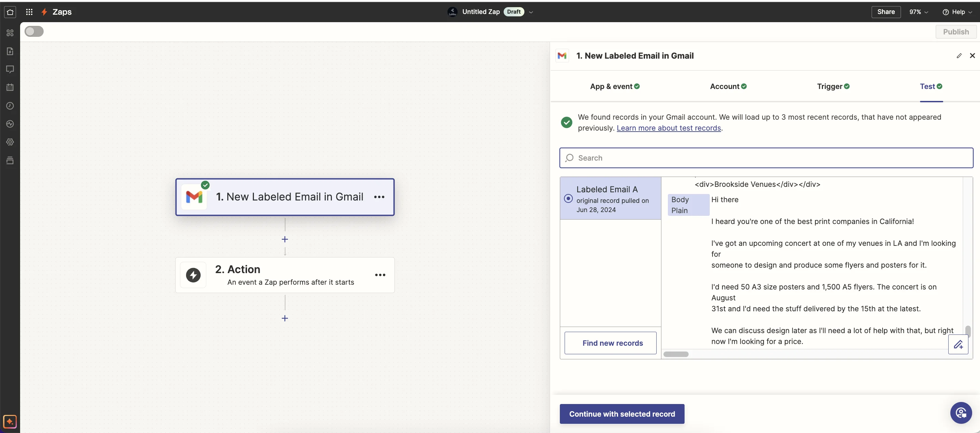
Task: Open Zap history clock icon in sidebar
Action: [10, 106]
